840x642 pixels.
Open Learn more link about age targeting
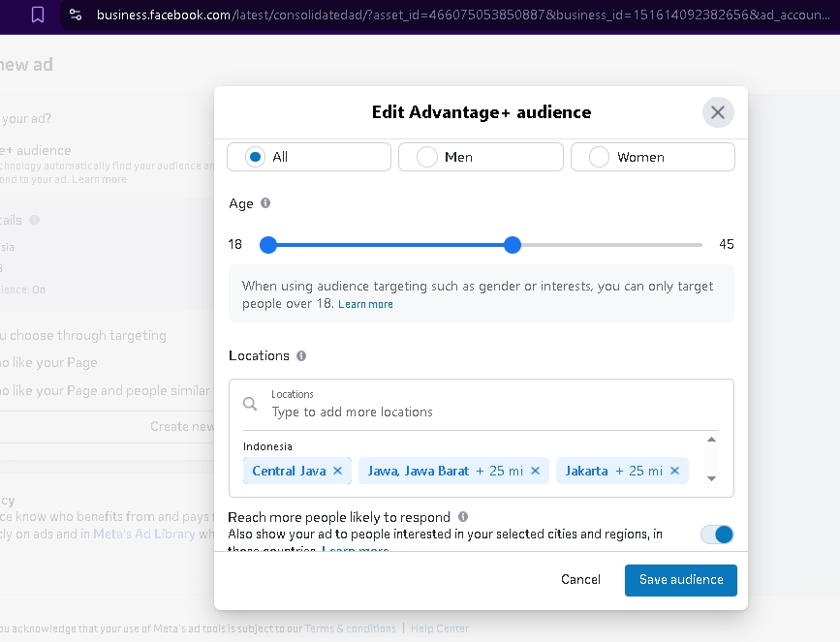365,304
